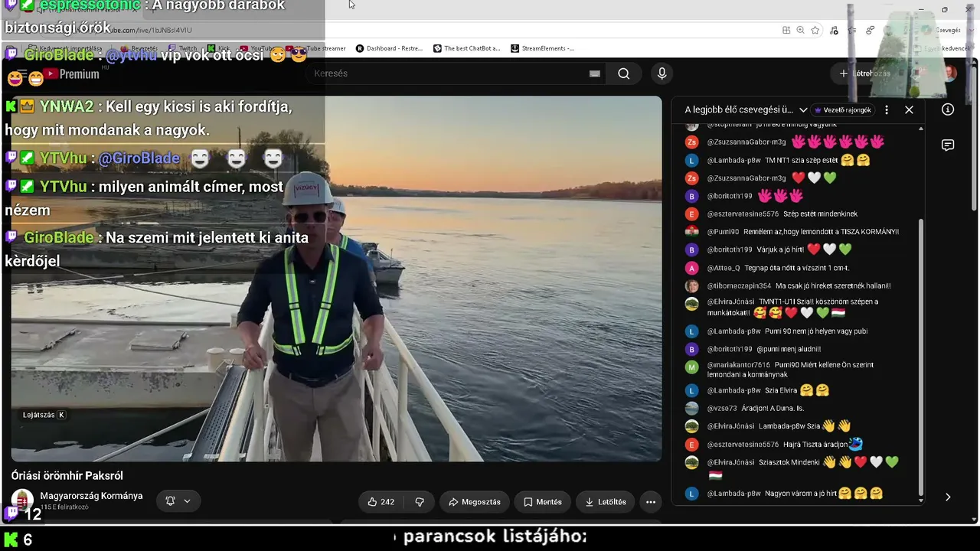Screen dimensions: 980x551
Task: Click the Létrehozás create button
Action: click(865, 73)
